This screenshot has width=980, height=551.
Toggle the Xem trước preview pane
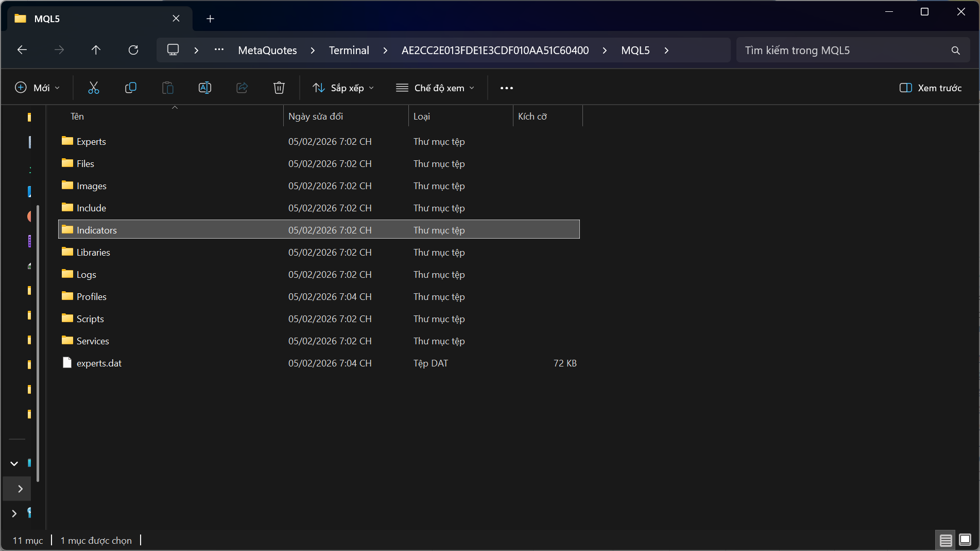(931, 88)
